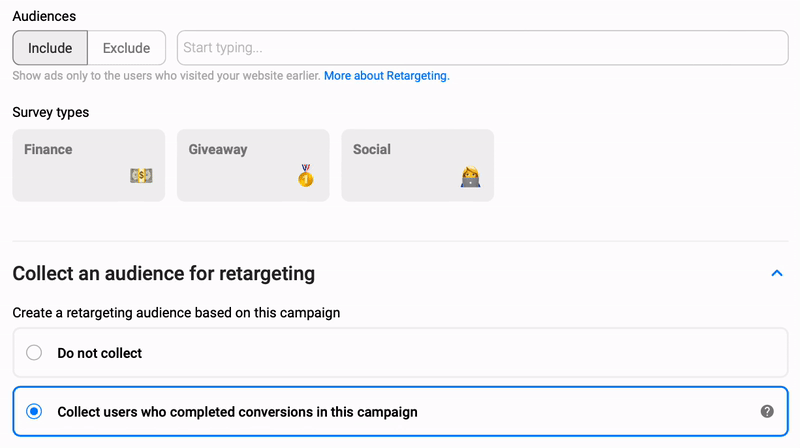Focus the audiences Start typing field
This screenshot has width=800, height=448.
tap(482, 48)
